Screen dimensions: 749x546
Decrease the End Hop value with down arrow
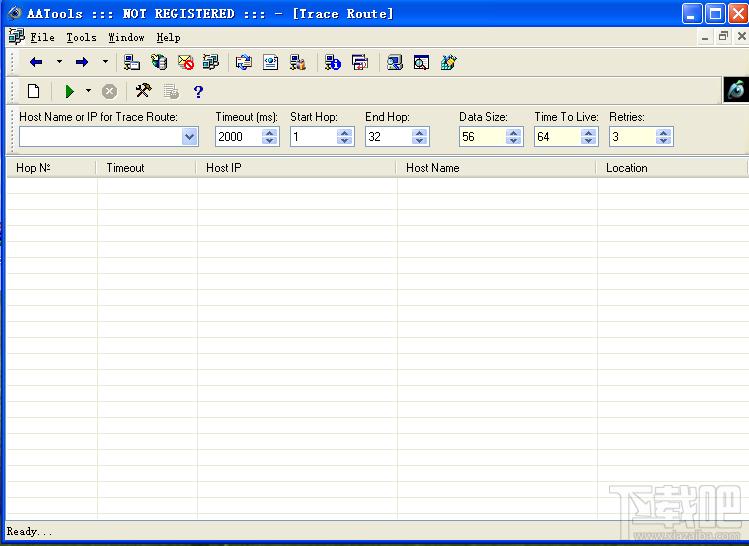click(x=419, y=141)
